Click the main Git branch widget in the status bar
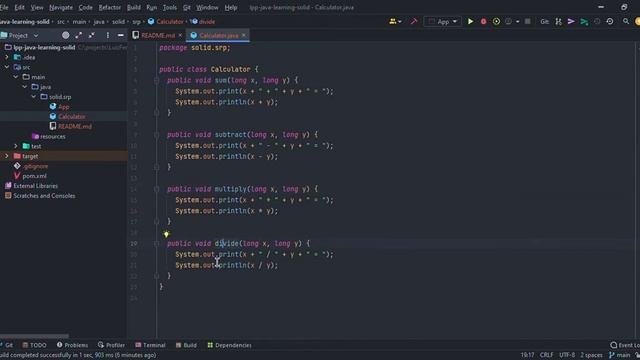Image resolution: width=640 pixels, height=360 pixels. (x=620, y=355)
